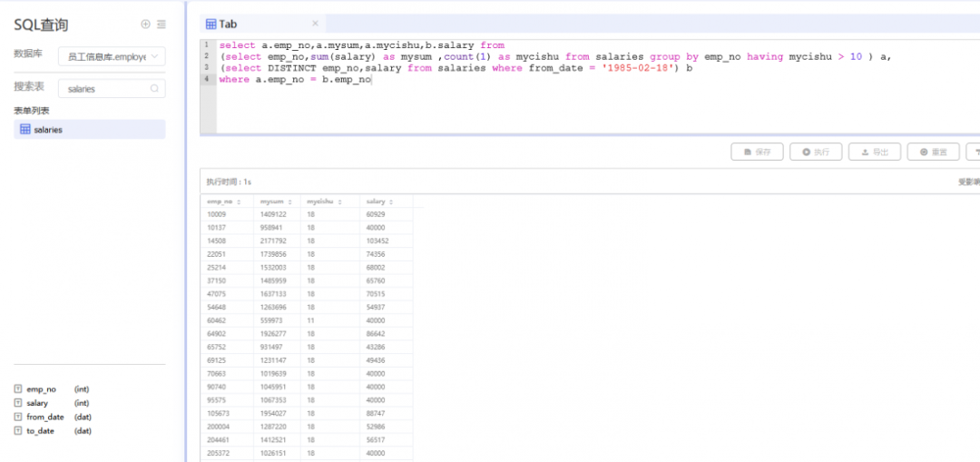Click the 执行 execute button

click(x=816, y=152)
